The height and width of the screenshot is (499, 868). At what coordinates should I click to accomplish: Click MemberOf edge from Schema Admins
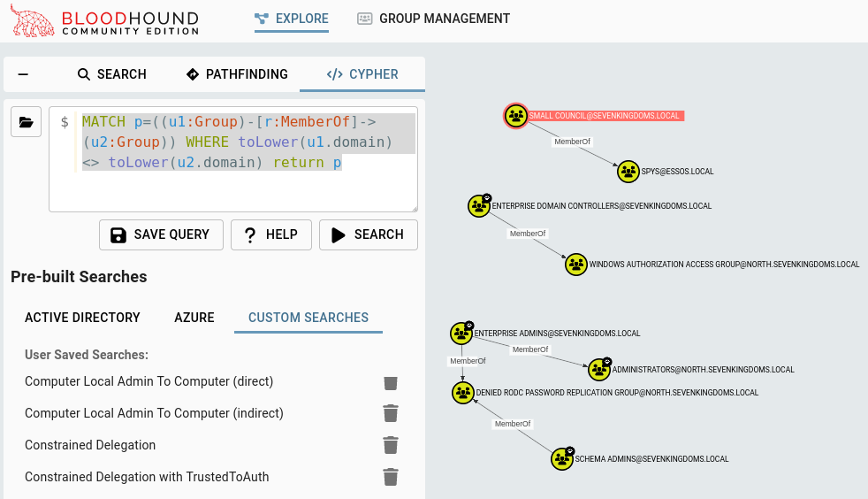pyautogui.click(x=513, y=424)
